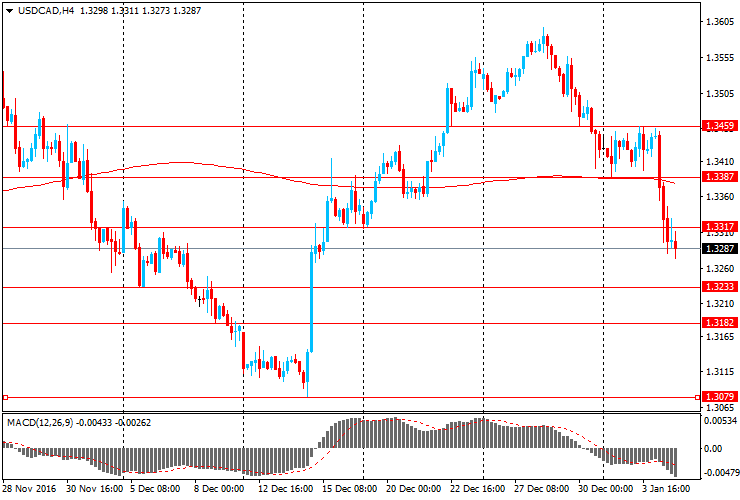This screenshot has height=500, width=740.
Task: Click the 28 Nov 2016 date label
Action: (x=30, y=489)
